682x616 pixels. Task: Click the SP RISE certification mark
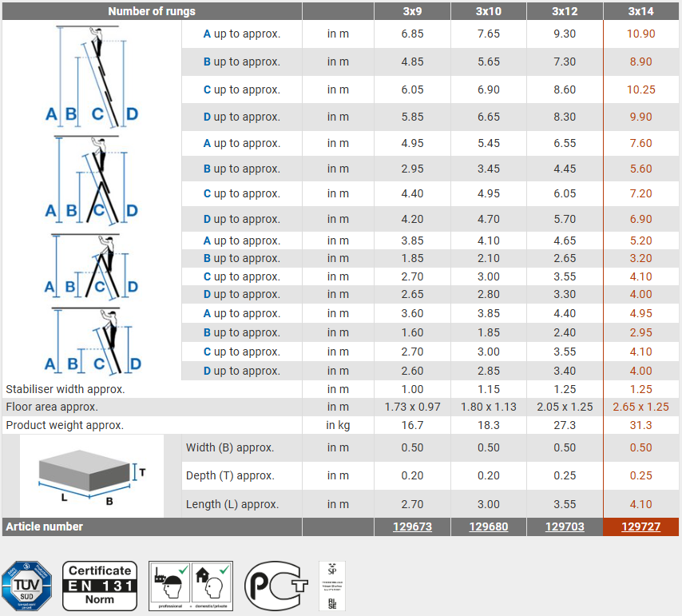[x=332, y=586]
